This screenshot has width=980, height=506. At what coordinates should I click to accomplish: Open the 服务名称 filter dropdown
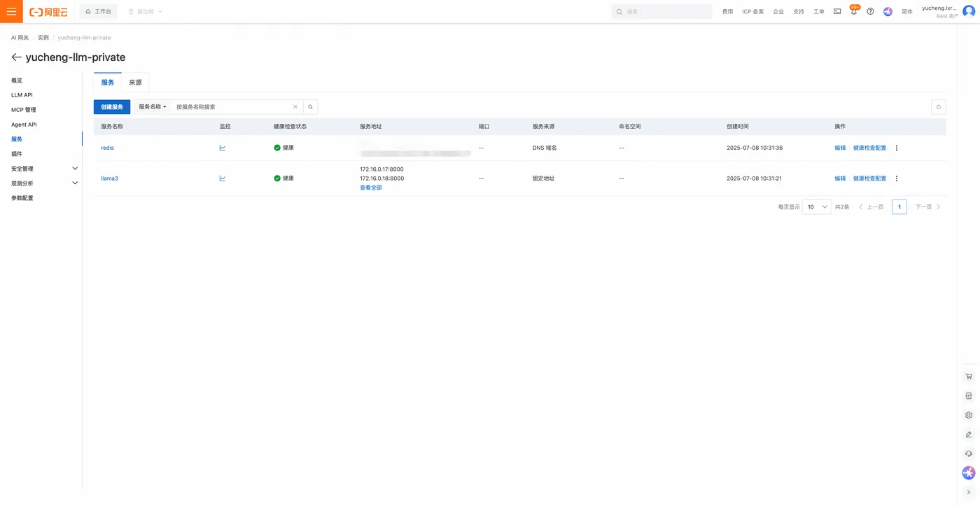pos(153,107)
